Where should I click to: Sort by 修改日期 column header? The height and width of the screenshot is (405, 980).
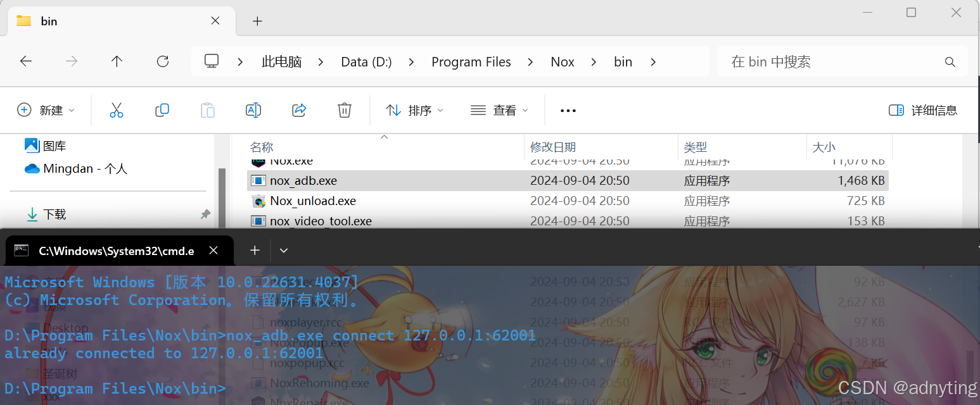click(553, 147)
